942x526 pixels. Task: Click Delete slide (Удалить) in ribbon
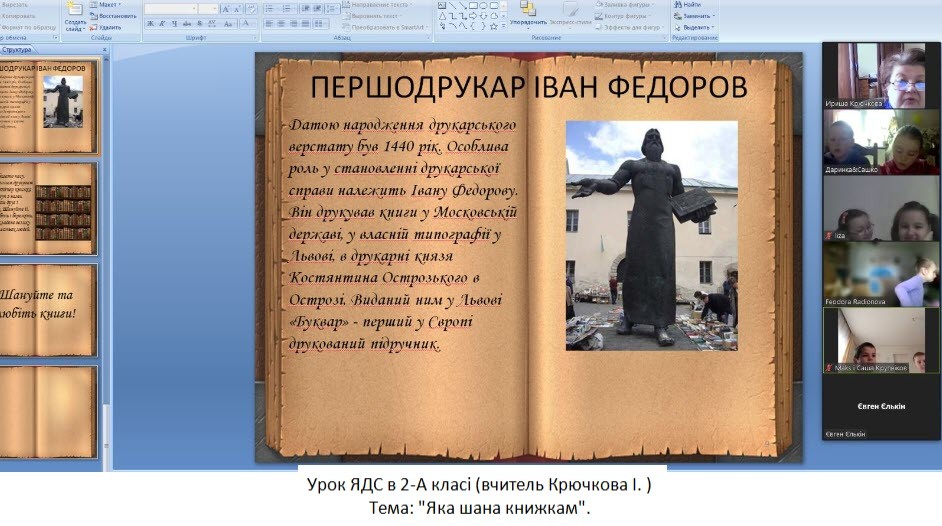[x=112, y=27]
